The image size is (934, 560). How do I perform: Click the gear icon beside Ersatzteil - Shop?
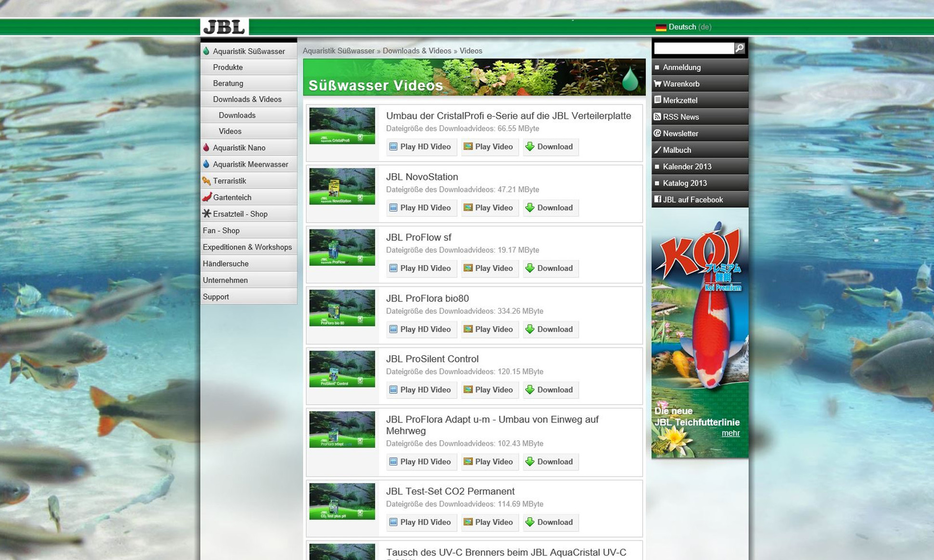(207, 214)
